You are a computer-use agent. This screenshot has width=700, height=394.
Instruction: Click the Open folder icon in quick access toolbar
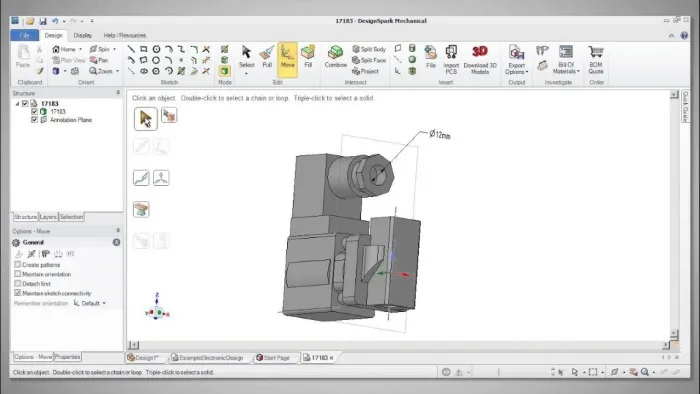pos(30,21)
